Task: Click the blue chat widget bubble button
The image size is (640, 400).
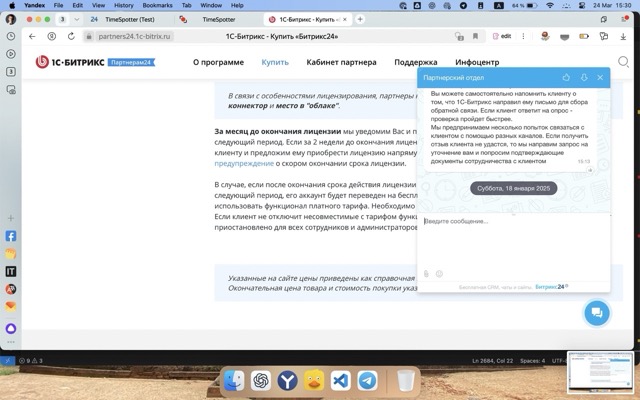Action: [x=596, y=313]
